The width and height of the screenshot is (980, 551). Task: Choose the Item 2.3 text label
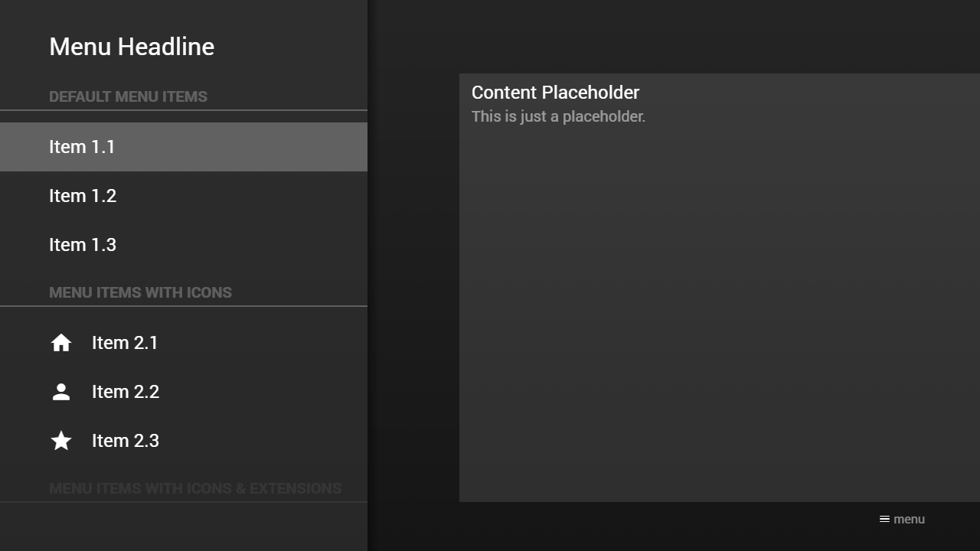click(126, 441)
